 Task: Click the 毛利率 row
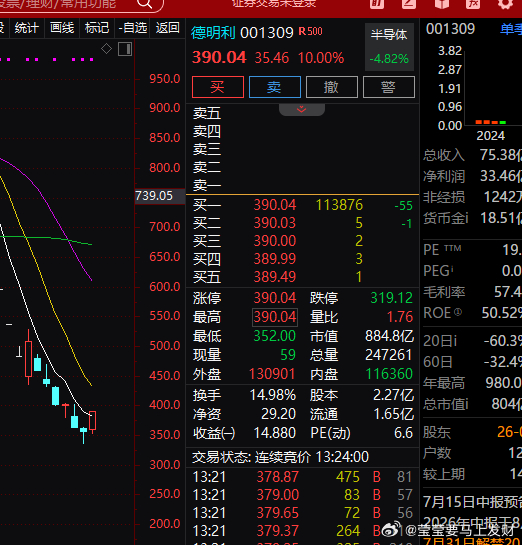(x=472, y=292)
